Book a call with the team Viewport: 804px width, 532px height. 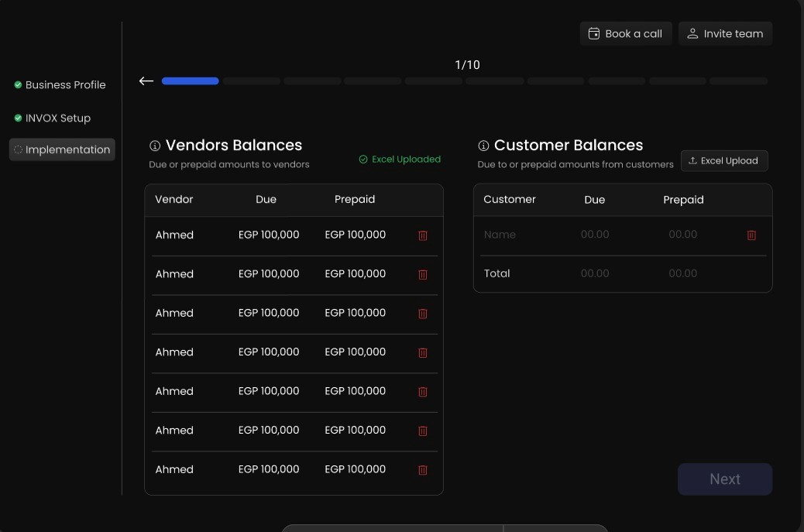click(x=626, y=33)
